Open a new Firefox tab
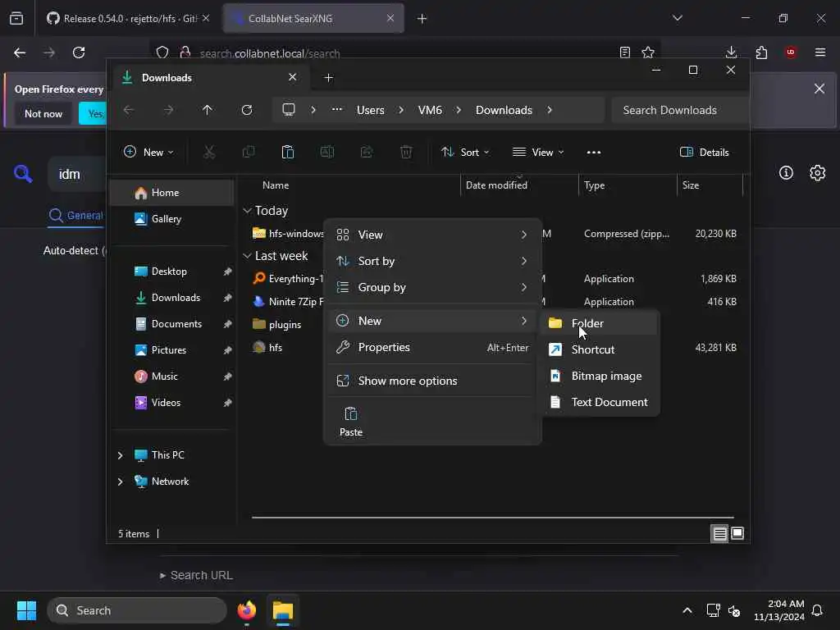Image resolution: width=840 pixels, height=630 pixels. [422, 19]
